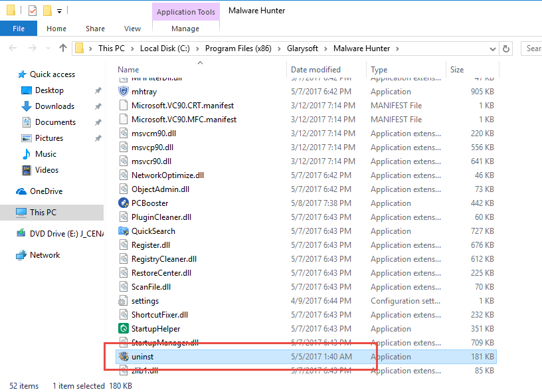Go up one folder level arrow
Screen dimensions: 542x392
pyautogui.click(x=63, y=48)
